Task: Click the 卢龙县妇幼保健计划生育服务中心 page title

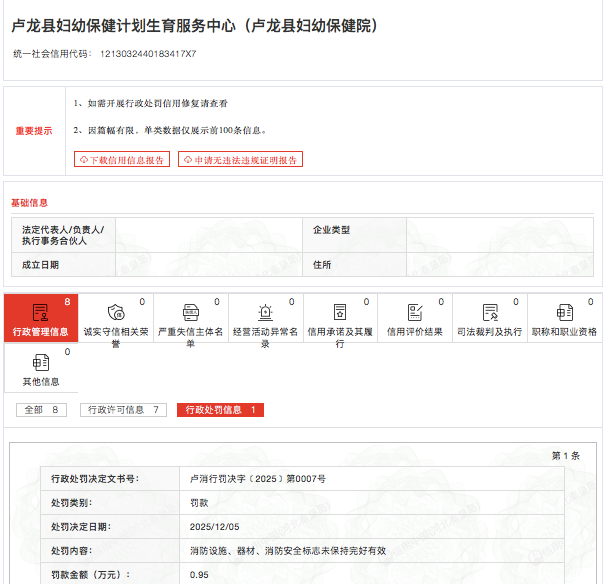Action: pos(194,25)
